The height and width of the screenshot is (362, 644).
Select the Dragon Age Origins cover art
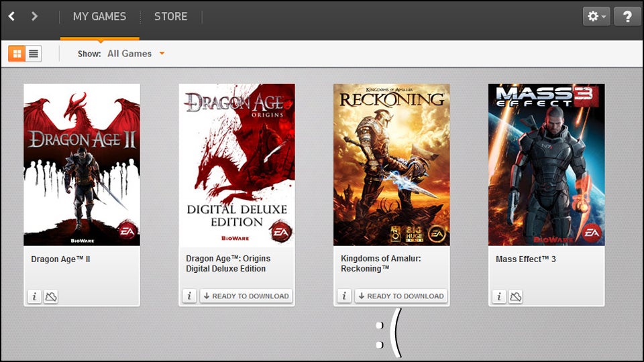point(237,165)
